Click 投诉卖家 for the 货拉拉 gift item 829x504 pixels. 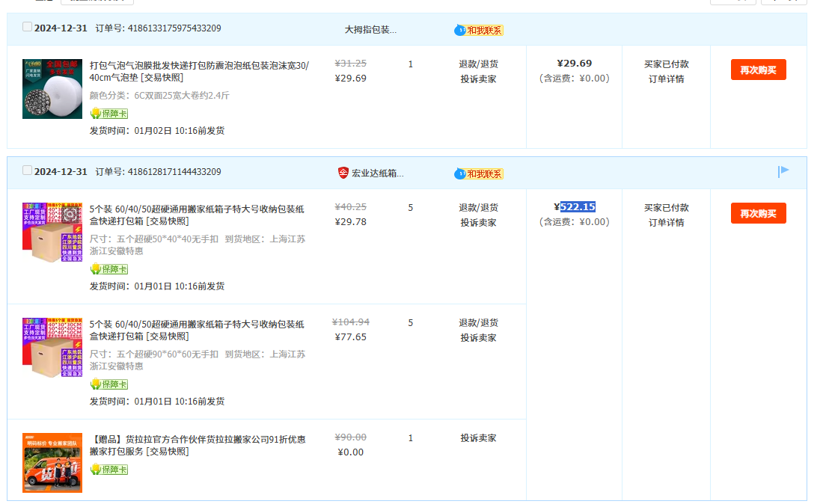coord(478,438)
